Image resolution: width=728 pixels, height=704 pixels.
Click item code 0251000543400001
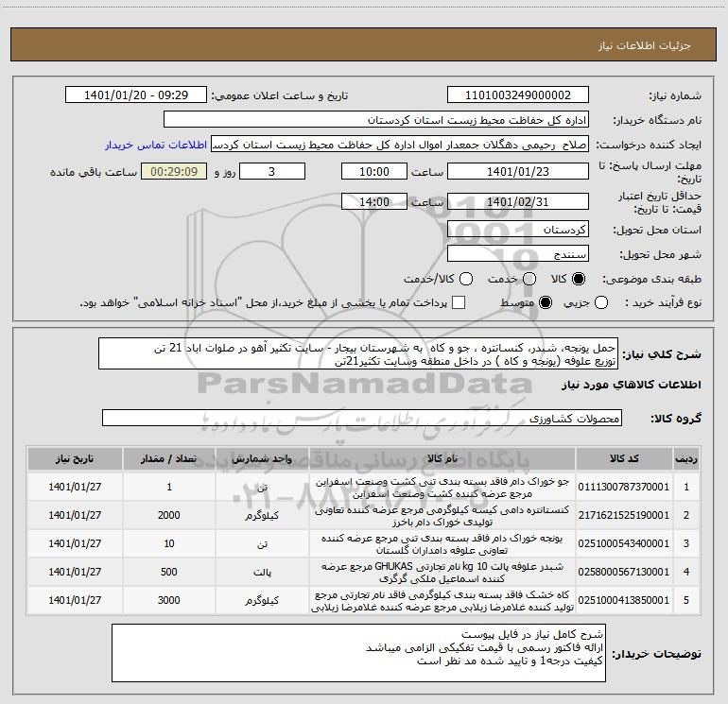pos(624,543)
